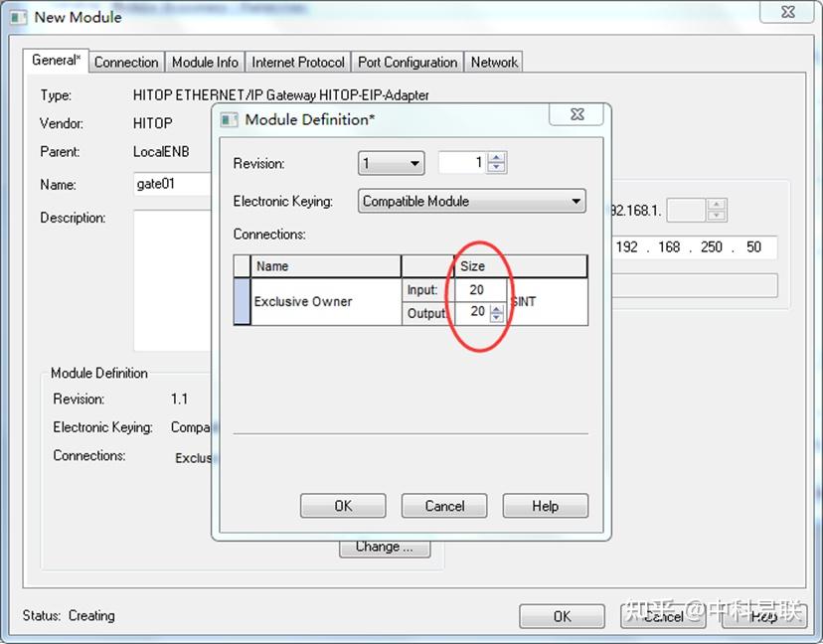Select the Port Configuration tab
Screen dimensions: 823x644
[408, 62]
